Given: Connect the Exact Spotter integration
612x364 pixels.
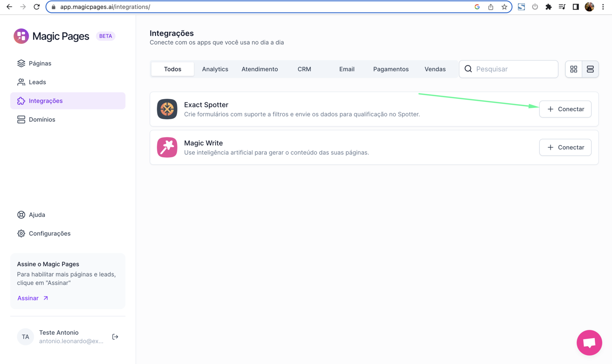Looking at the screenshot, I should coord(565,109).
